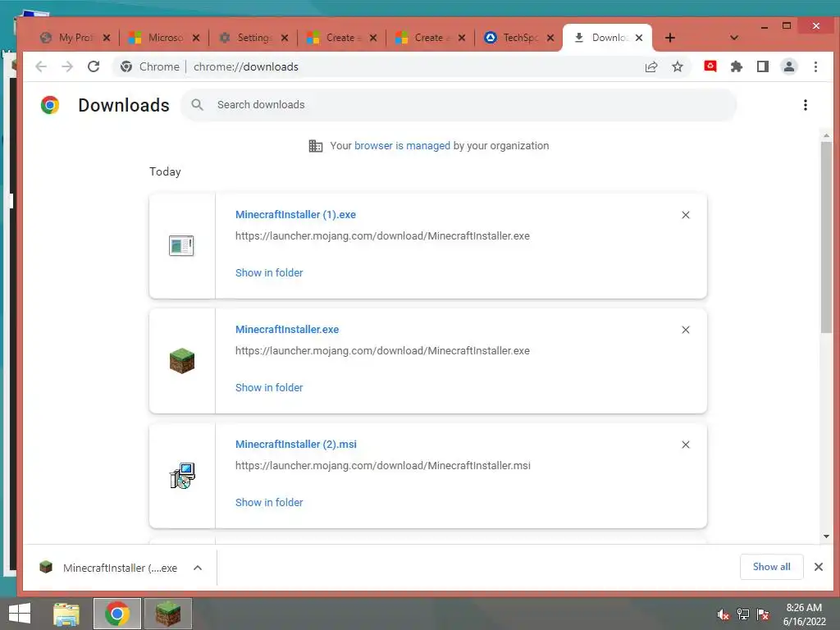This screenshot has width=840, height=630.
Task: Close the TechSpot tab
Action: (550, 38)
